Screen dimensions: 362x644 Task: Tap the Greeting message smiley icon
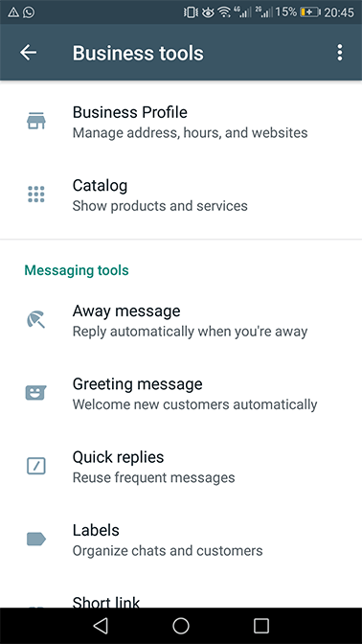click(36, 393)
